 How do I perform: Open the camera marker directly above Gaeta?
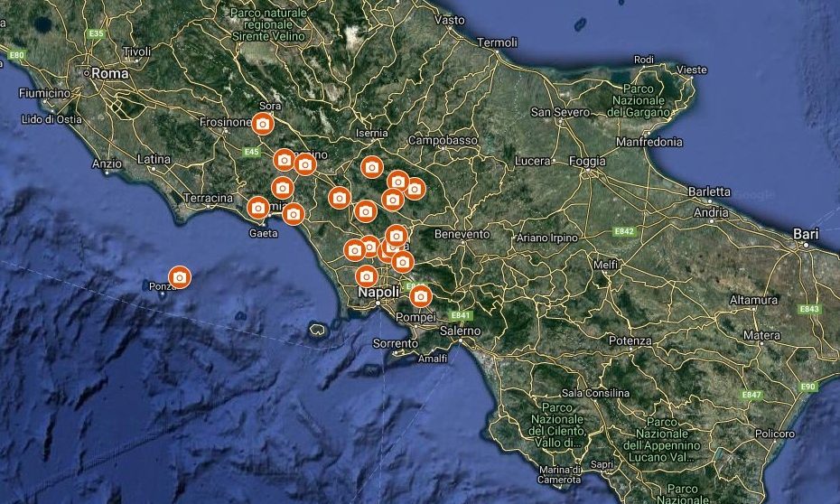(257, 208)
